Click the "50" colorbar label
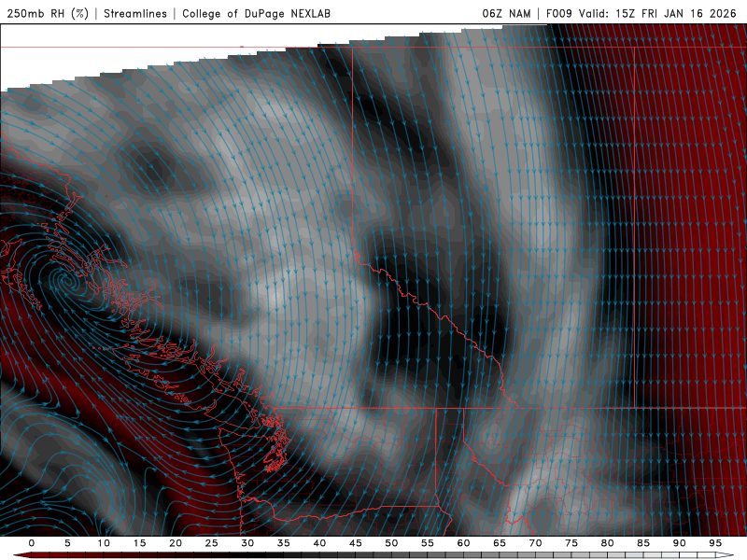The width and height of the screenshot is (747, 560). point(391,543)
